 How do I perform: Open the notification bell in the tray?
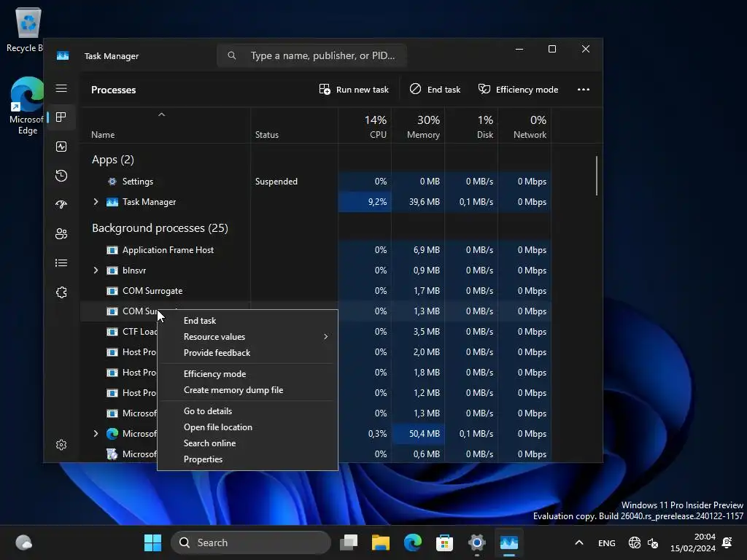727,542
